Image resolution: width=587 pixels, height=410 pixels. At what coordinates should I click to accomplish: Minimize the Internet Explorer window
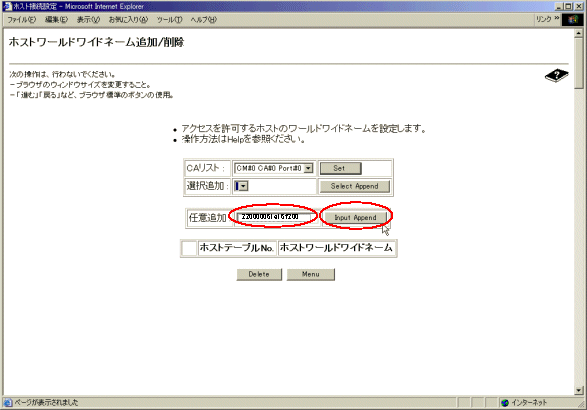point(559,6)
